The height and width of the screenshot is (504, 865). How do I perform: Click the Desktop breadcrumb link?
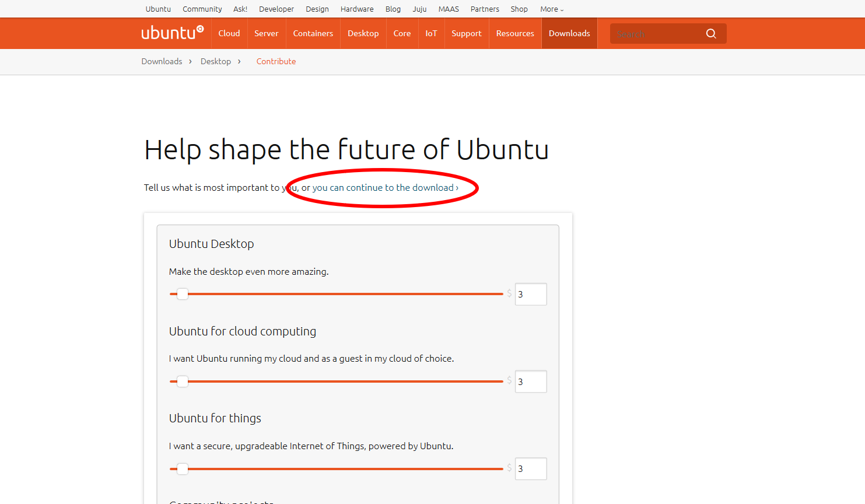(216, 61)
